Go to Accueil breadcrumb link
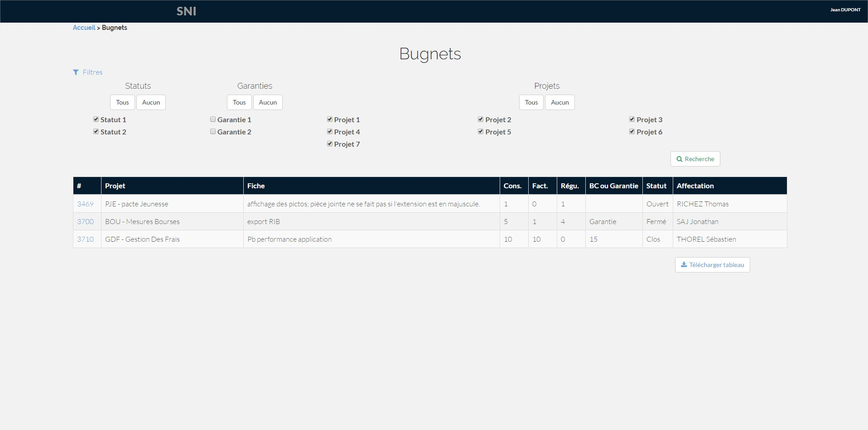This screenshot has width=868, height=430. click(84, 28)
